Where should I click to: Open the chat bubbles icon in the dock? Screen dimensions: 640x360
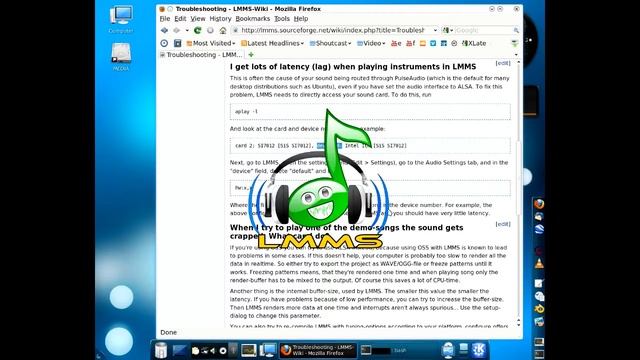[539, 296]
